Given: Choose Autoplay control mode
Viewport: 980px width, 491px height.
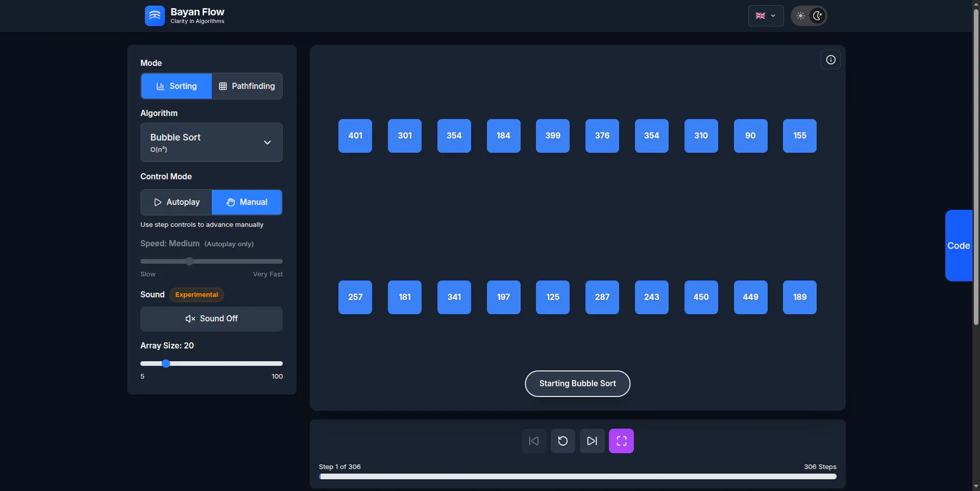Looking at the screenshot, I should point(177,202).
